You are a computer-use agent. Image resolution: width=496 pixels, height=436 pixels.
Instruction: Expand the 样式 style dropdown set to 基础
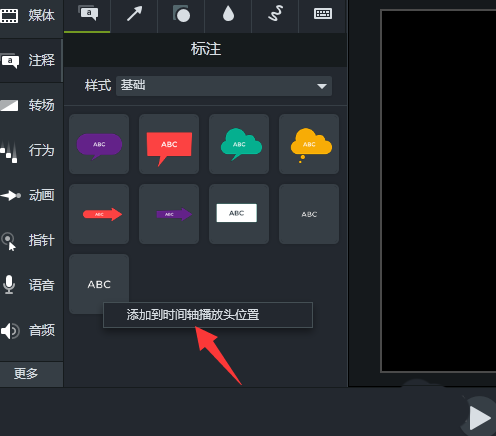pos(224,86)
